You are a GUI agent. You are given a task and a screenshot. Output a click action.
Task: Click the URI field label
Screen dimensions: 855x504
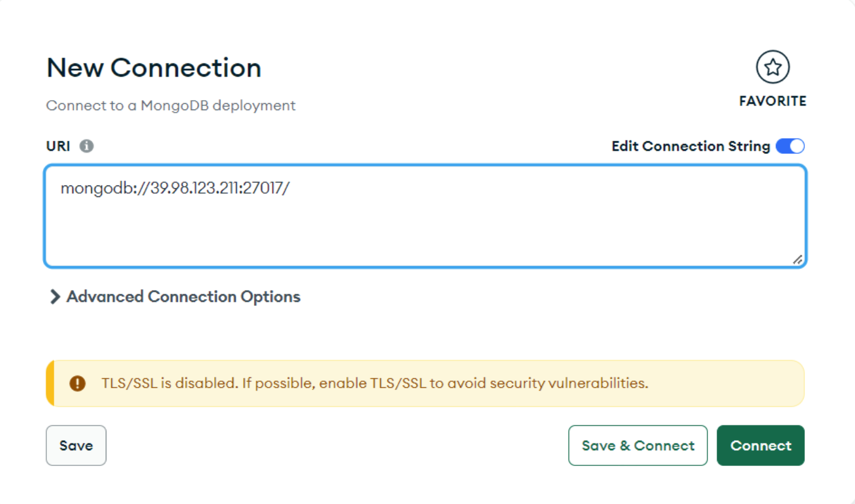pos(58,146)
